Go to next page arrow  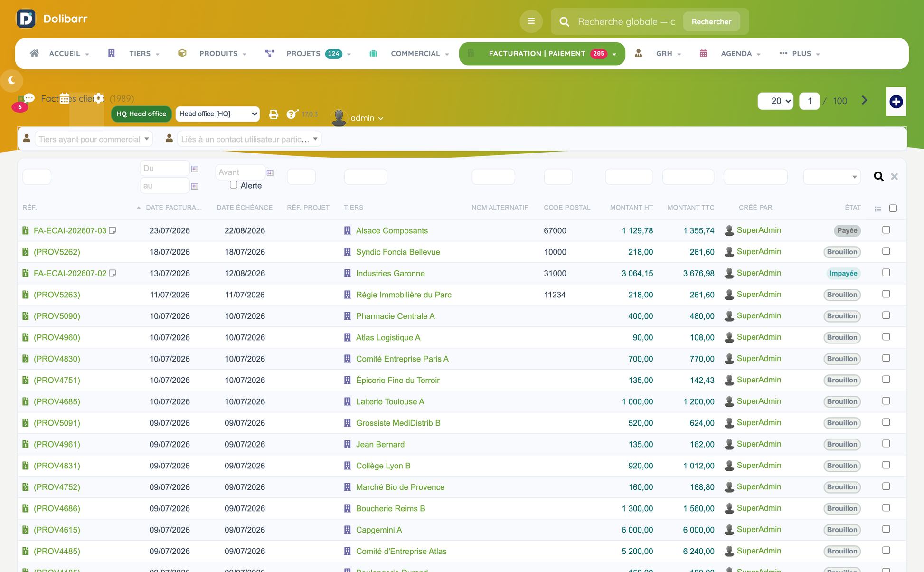click(x=864, y=100)
